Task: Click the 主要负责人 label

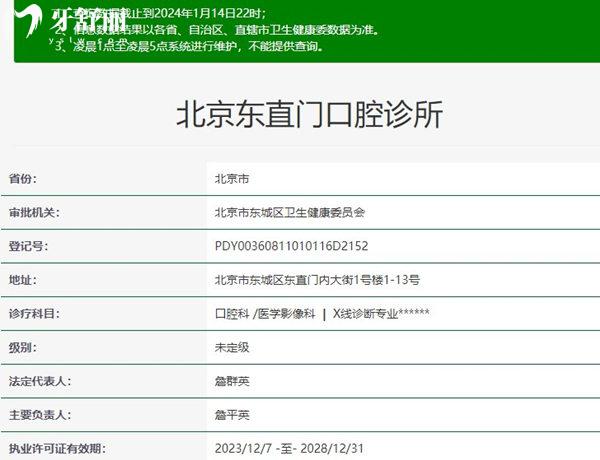Action: pyautogui.click(x=40, y=415)
